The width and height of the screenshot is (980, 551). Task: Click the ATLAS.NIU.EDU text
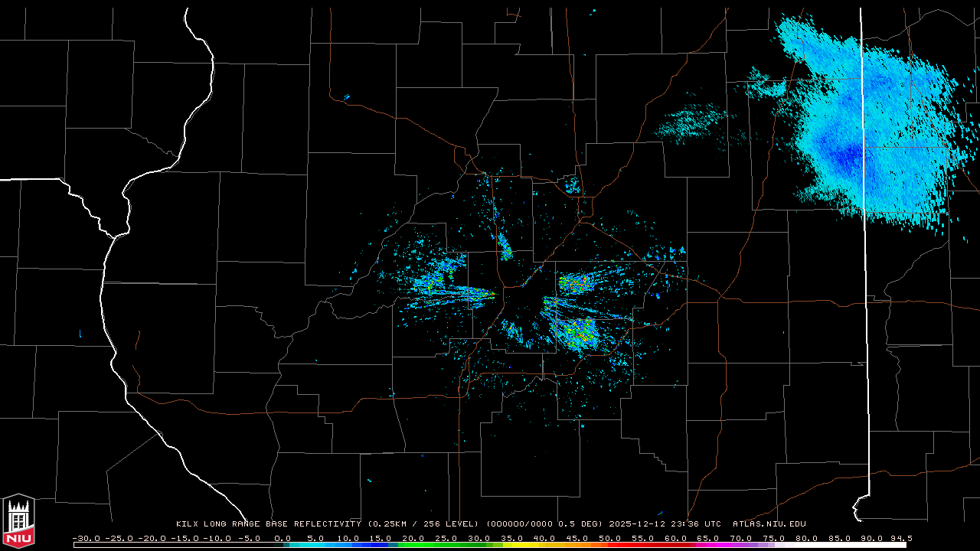click(769, 524)
